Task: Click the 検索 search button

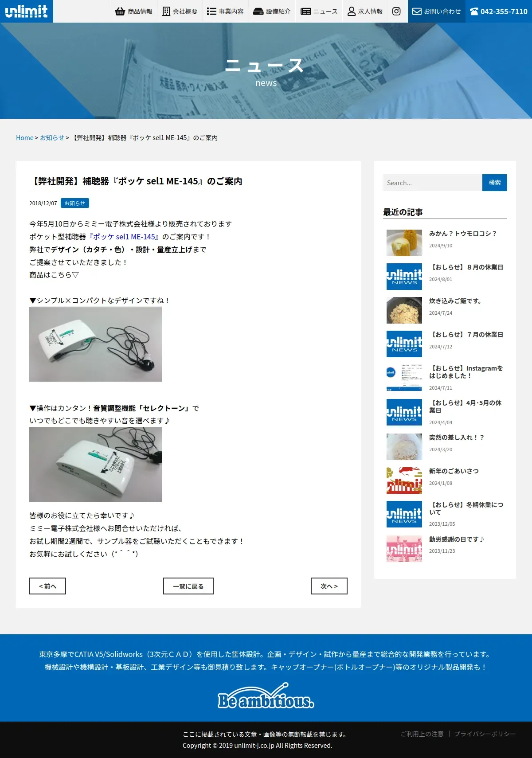Action: click(x=495, y=183)
